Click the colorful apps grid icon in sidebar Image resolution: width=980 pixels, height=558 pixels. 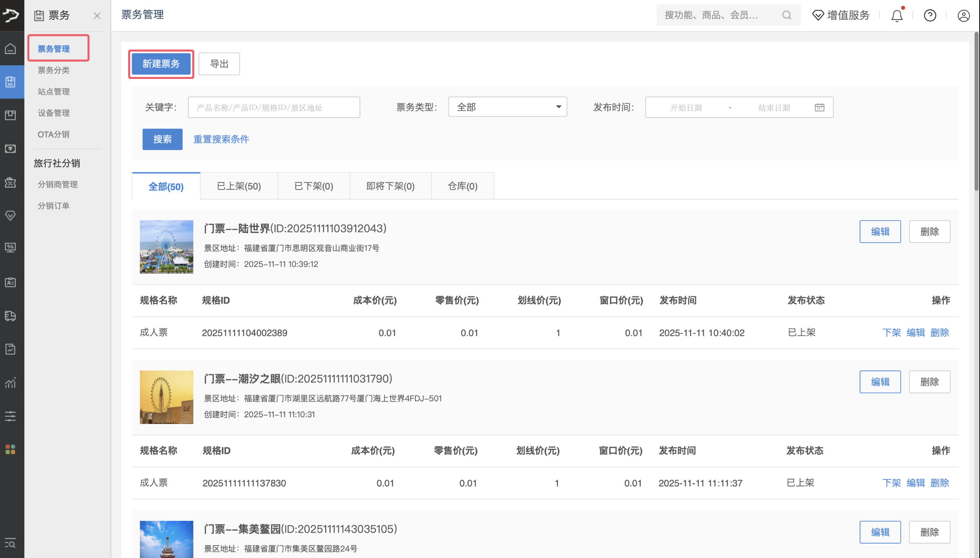[11, 449]
